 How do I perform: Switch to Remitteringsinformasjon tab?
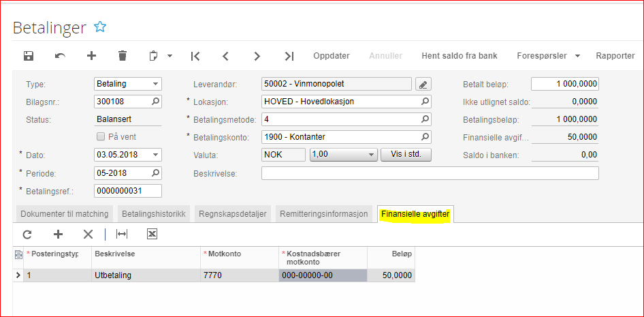point(323,214)
